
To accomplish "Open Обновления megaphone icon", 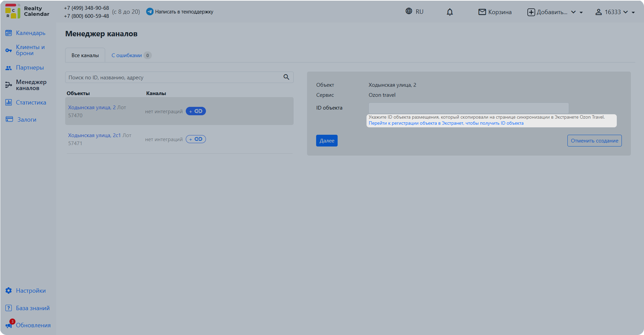I will pos(9,325).
